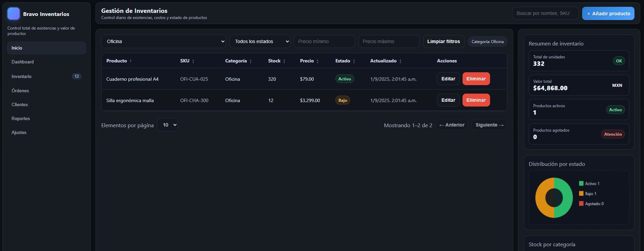The height and width of the screenshot is (251, 644).
Task: Sort by Estado column sort icon
Action: click(x=354, y=61)
